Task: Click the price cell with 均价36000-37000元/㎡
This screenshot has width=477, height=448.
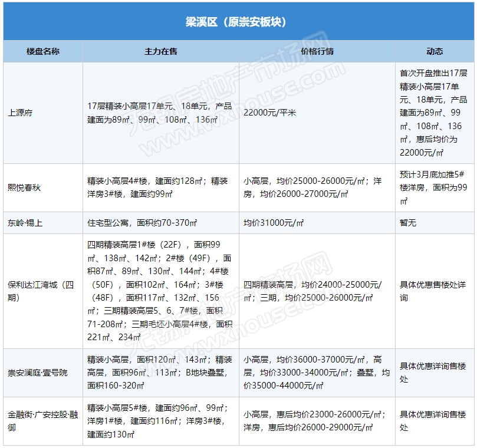Action: coord(317,373)
